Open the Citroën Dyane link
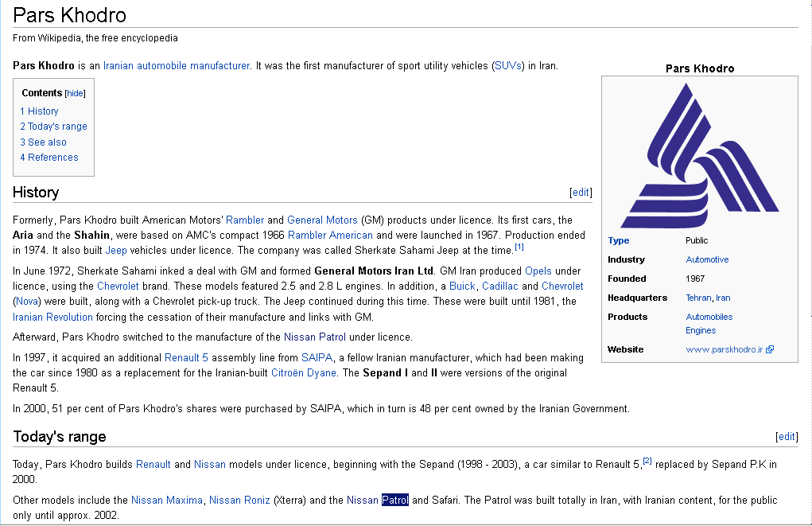This screenshot has height=526, width=812. [x=304, y=373]
